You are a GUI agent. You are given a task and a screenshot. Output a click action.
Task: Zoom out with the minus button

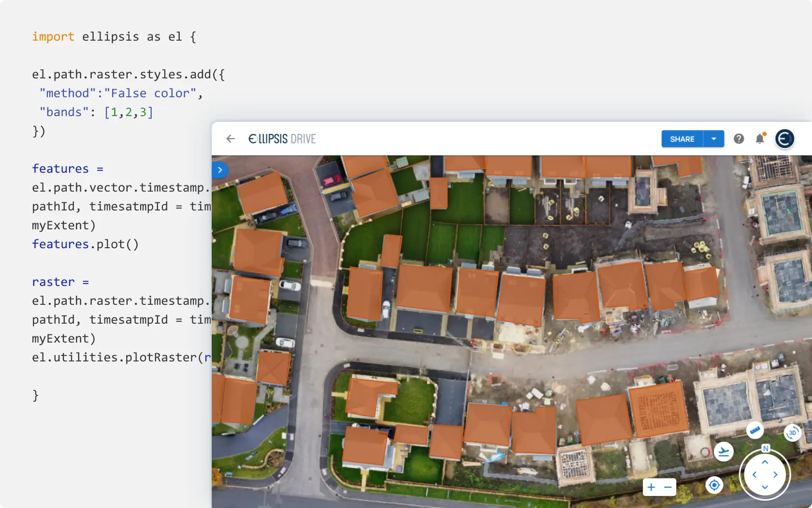pyautogui.click(x=668, y=487)
